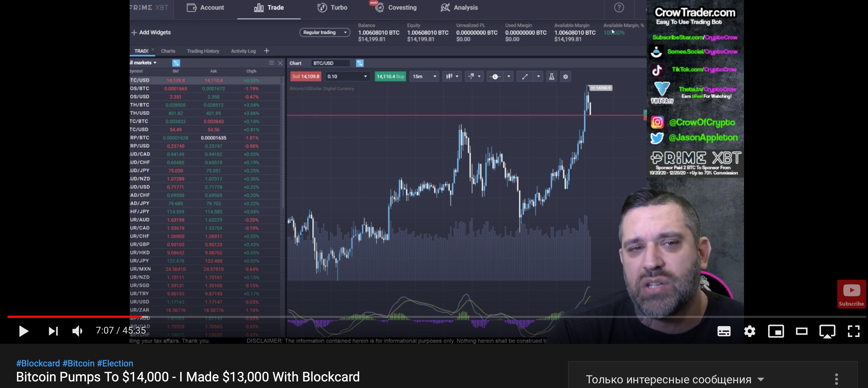This screenshot has width=868, height=388.
Task: Click the red Subscribe watermark button
Action: [851, 294]
